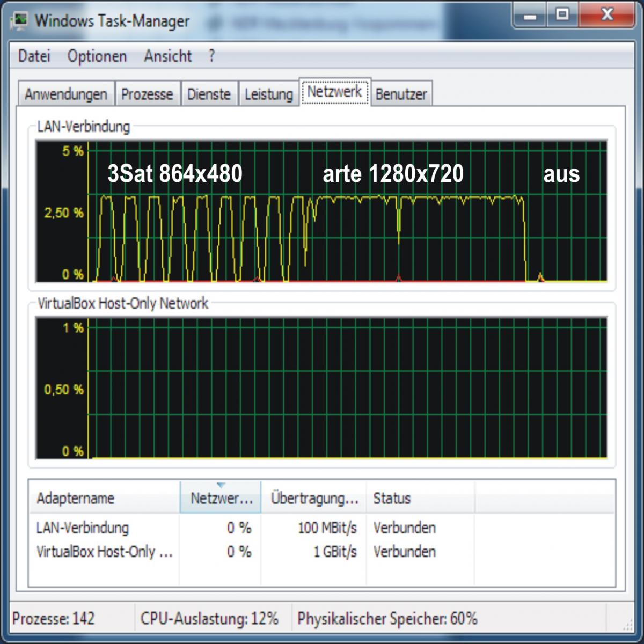Close the Task-Manager window
This screenshot has height=644, width=644.
pyautogui.click(x=606, y=14)
